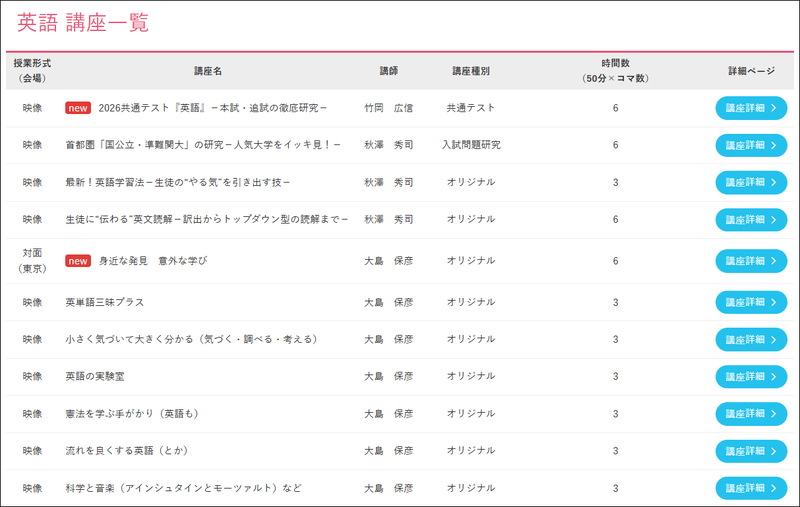Click course type 入試問題研究
Image resolution: width=800 pixels, height=507 pixels.
pos(471,145)
